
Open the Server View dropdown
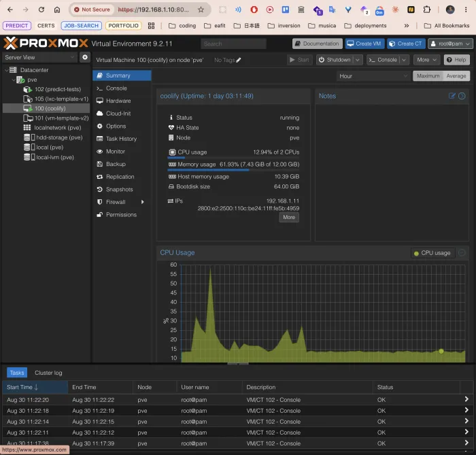click(x=39, y=57)
